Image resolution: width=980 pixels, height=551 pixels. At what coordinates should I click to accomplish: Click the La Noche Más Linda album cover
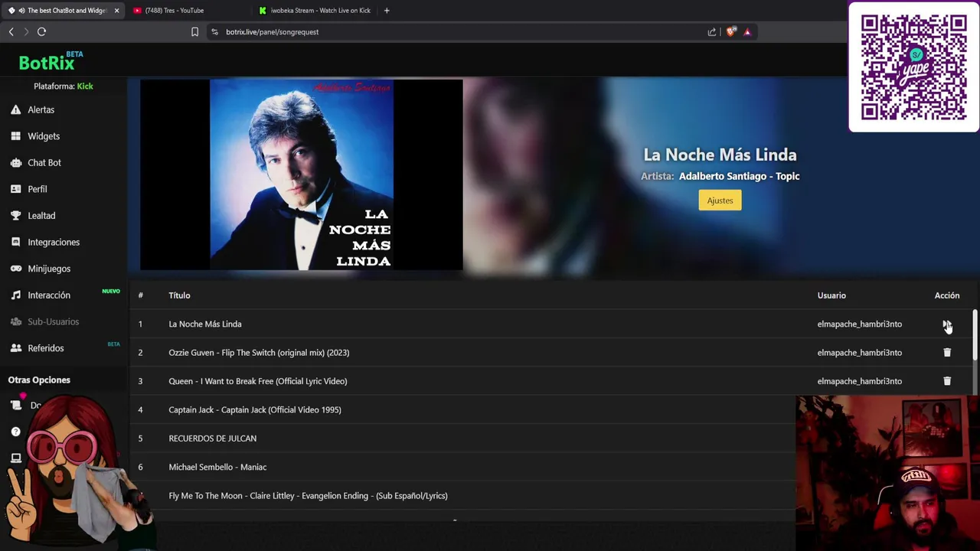(x=302, y=174)
